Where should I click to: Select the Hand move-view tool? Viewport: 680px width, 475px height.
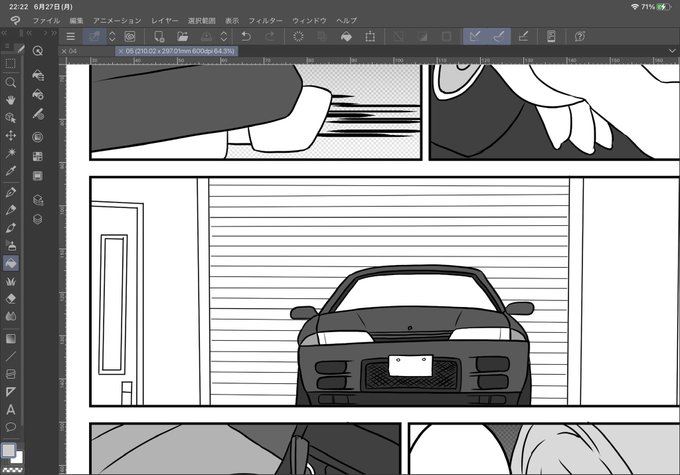pos(10,100)
